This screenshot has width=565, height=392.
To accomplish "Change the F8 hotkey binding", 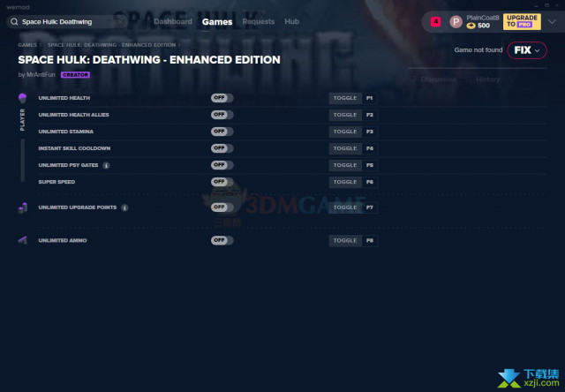I will [370, 241].
